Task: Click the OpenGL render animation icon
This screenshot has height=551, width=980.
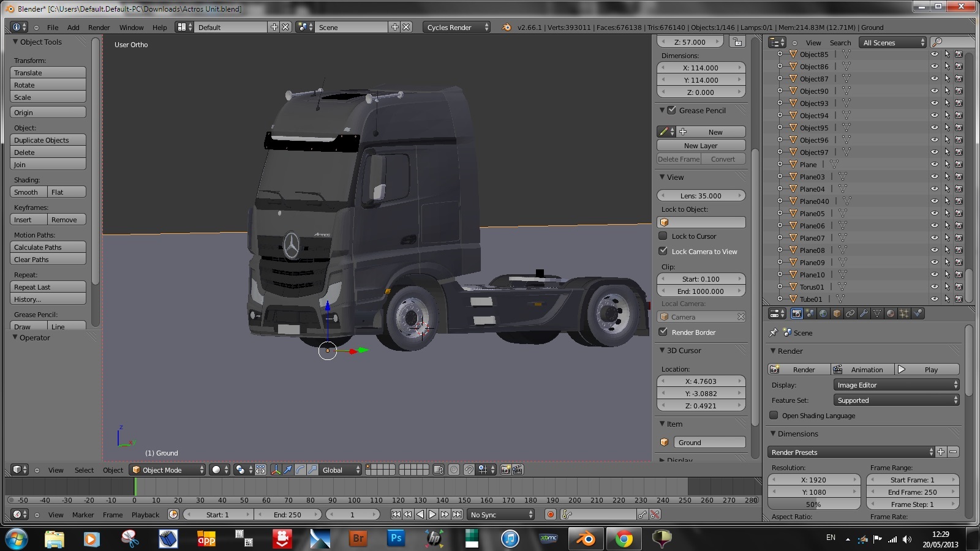Action: click(518, 470)
